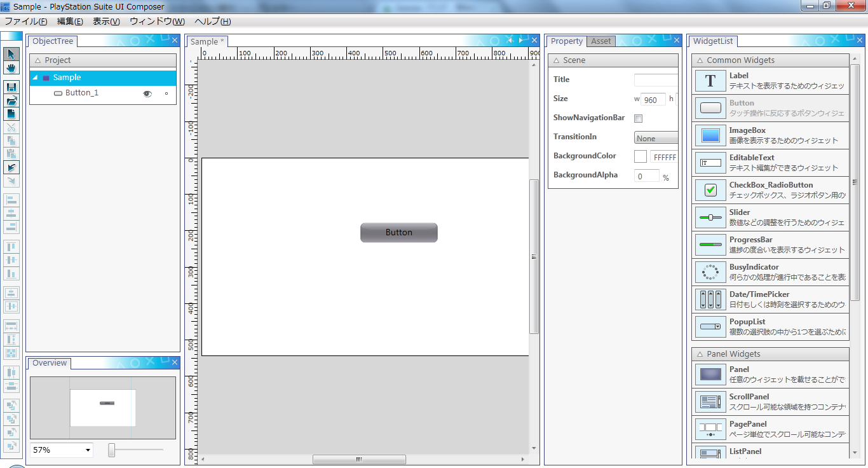Enable the ShowNavigationBar checkbox
The image size is (868, 468).
click(x=639, y=118)
